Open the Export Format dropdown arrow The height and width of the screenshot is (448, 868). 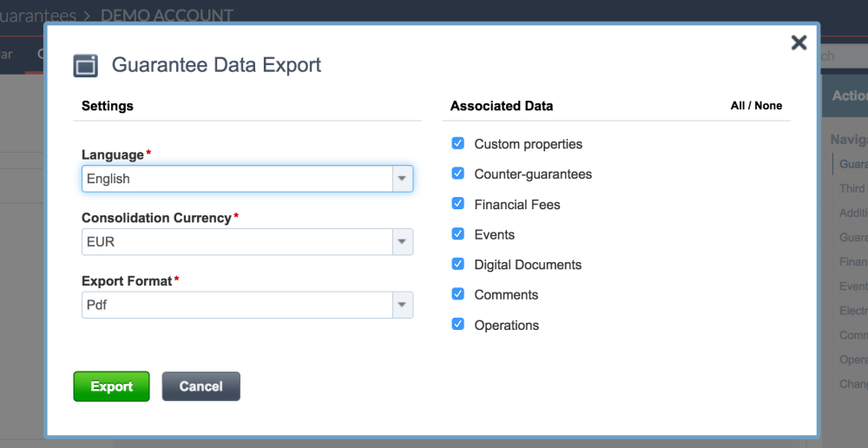point(403,305)
